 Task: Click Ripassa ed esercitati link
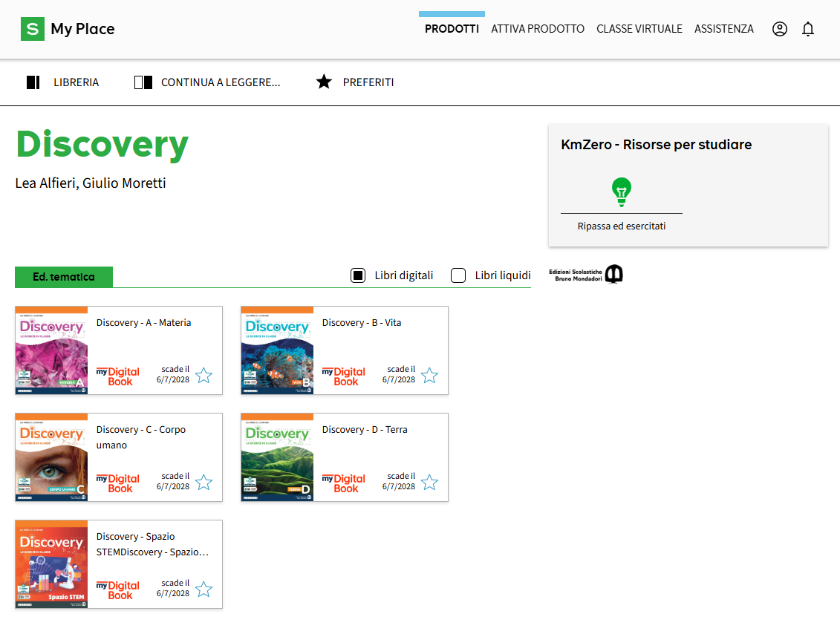coord(622,226)
